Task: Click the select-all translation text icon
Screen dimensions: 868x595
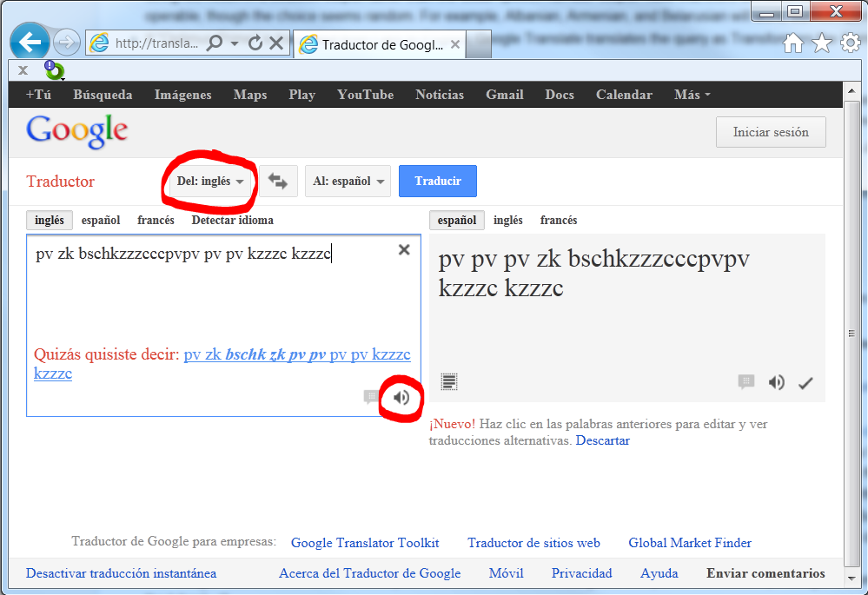Action: click(x=449, y=382)
